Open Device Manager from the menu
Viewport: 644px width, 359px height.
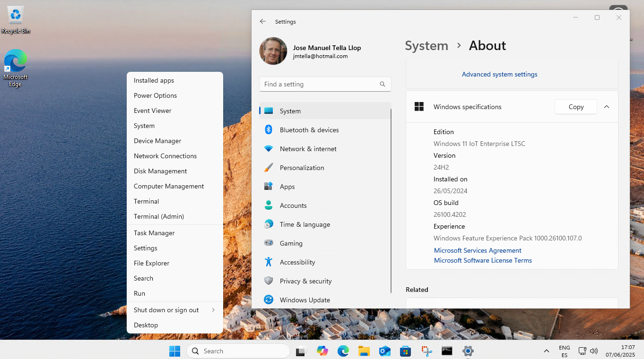(x=174, y=141)
